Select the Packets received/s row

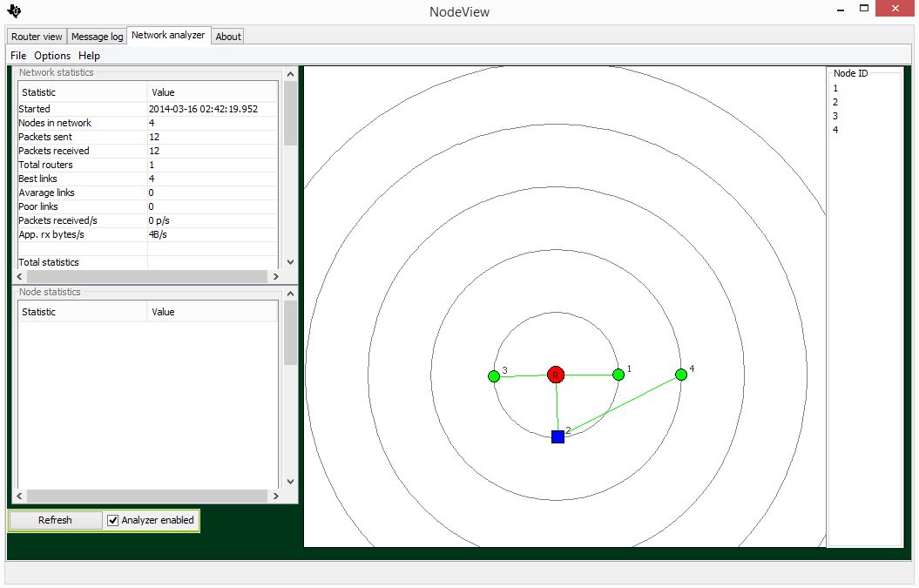tap(148, 220)
